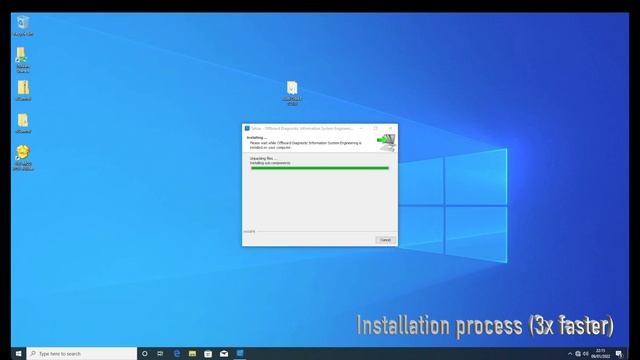Select the document file icon above the Setup window
The width and height of the screenshot is (640, 360).
coord(292,93)
